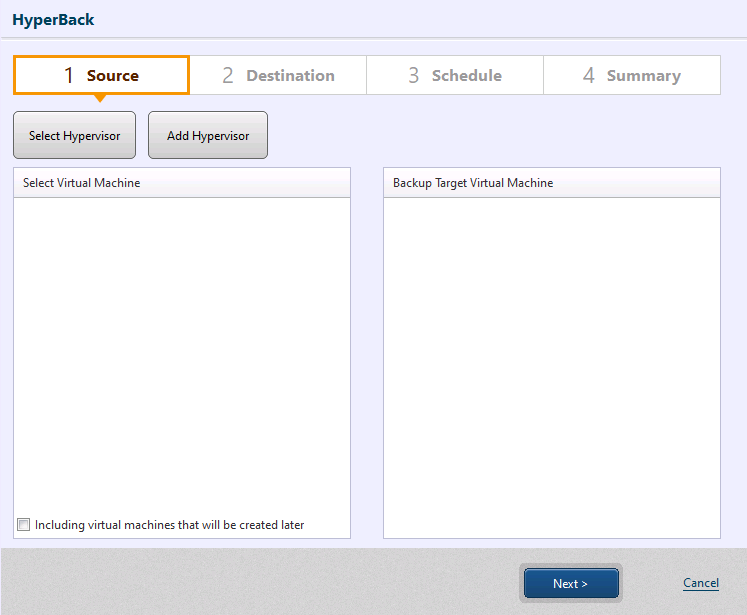Click the step number 1 indicator
Image resolution: width=747 pixels, height=615 pixels.
coord(69,76)
